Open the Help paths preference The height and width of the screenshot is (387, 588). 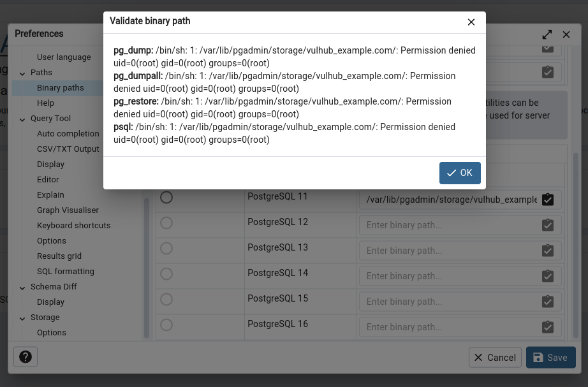coord(45,103)
